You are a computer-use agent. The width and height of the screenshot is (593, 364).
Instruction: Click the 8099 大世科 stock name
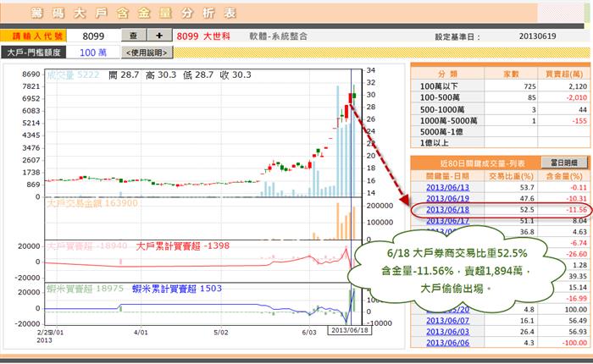(203, 36)
